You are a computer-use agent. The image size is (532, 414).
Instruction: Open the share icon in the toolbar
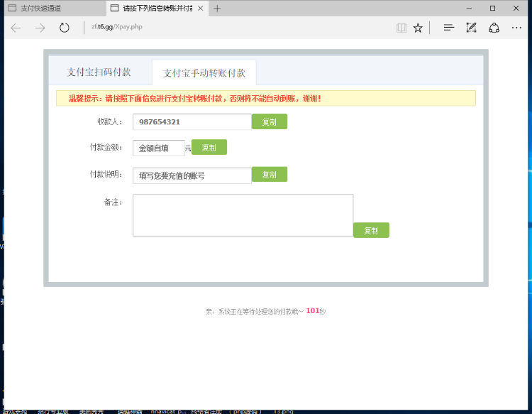tap(494, 28)
